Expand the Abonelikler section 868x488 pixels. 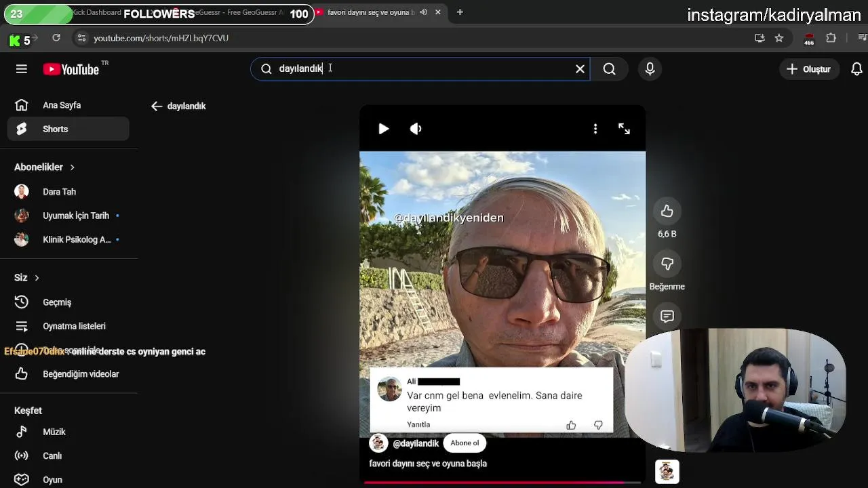45,167
